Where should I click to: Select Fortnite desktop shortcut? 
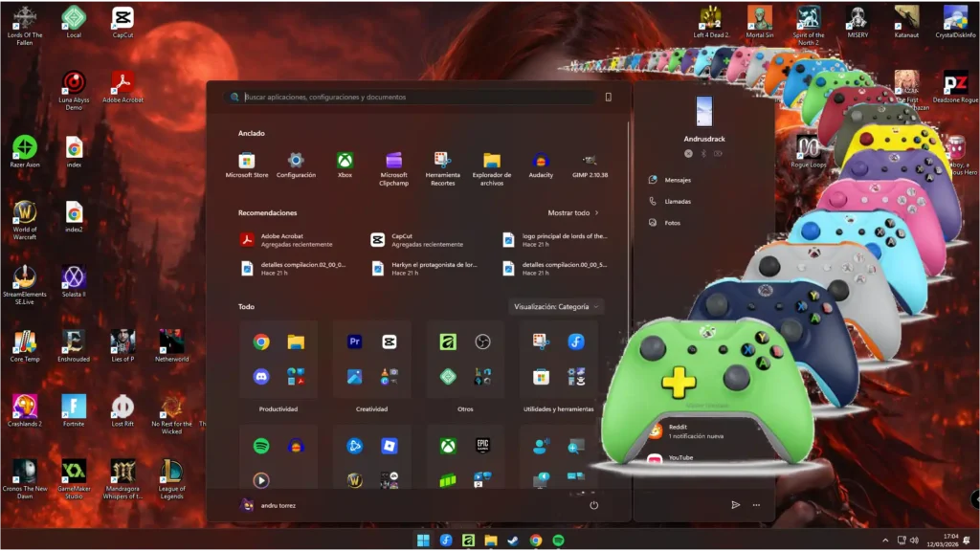point(74,410)
